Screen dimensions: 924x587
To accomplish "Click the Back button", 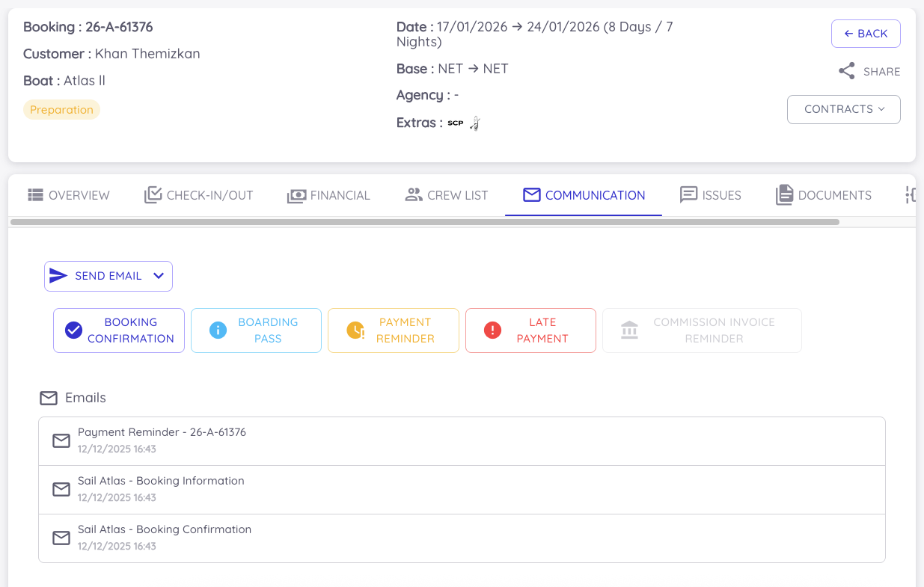I will click(866, 34).
